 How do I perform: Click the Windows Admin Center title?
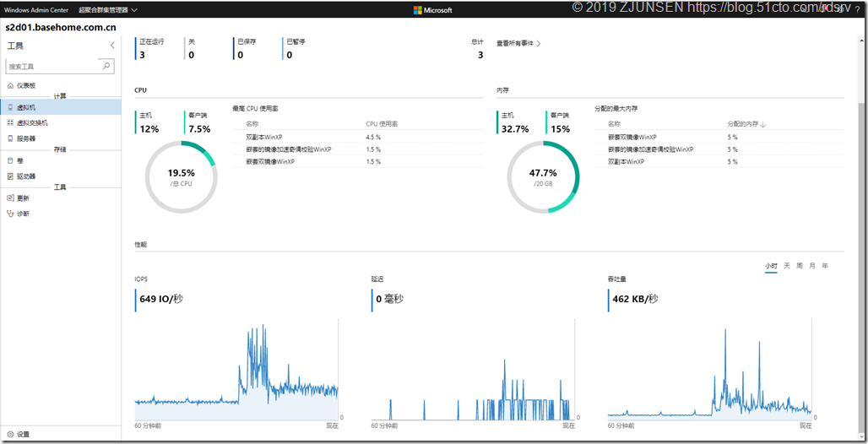point(36,10)
